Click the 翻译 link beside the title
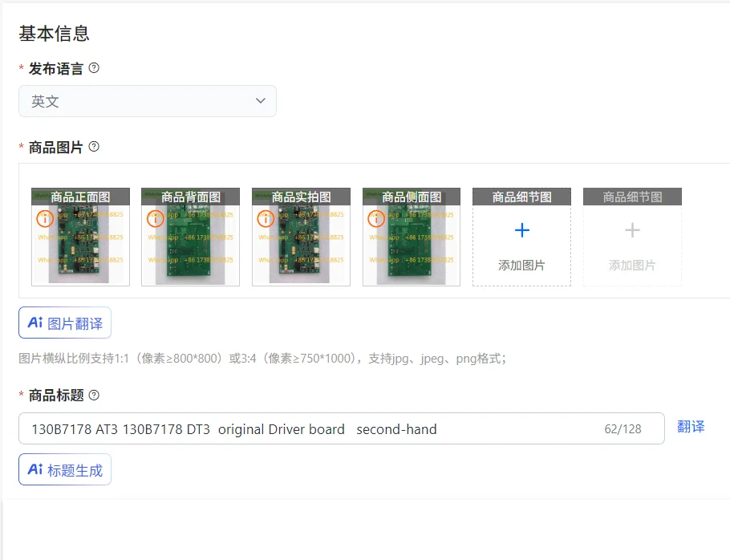 (x=691, y=426)
